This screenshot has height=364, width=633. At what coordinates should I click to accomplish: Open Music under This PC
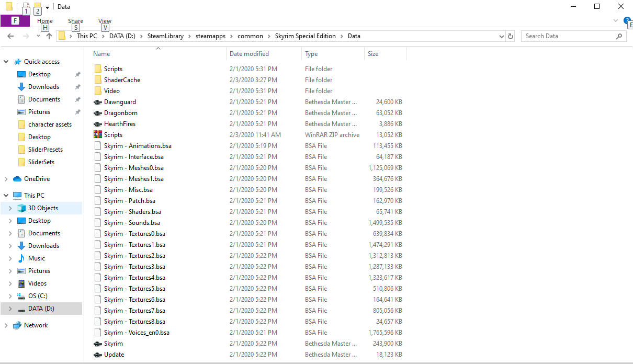(37, 258)
